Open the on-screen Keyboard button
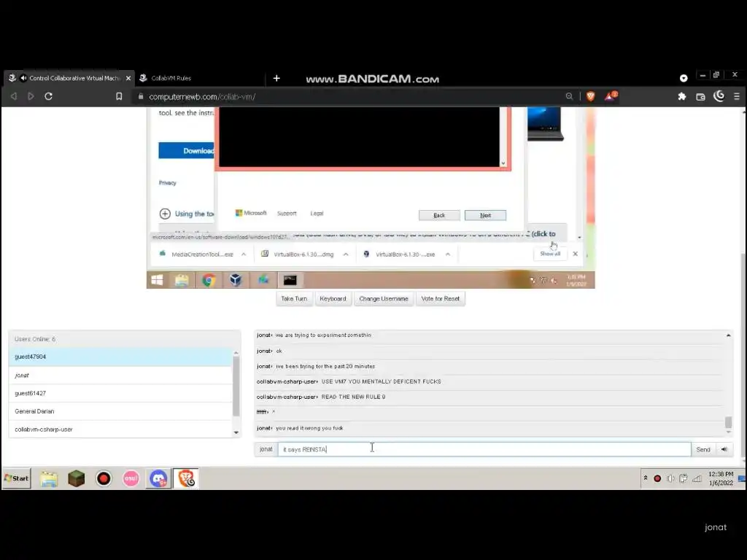 point(333,298)
